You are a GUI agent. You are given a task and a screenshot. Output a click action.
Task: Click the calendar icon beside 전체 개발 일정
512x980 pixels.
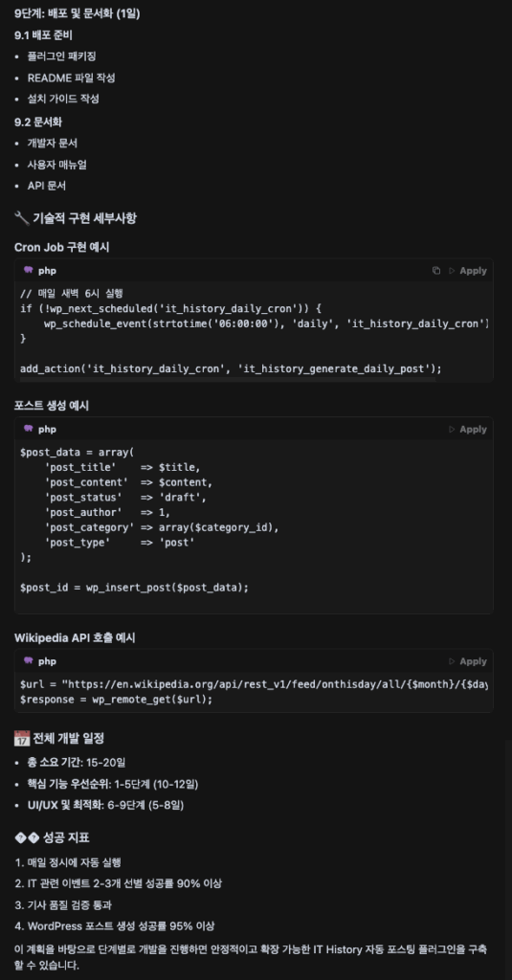tap(21, 739)
